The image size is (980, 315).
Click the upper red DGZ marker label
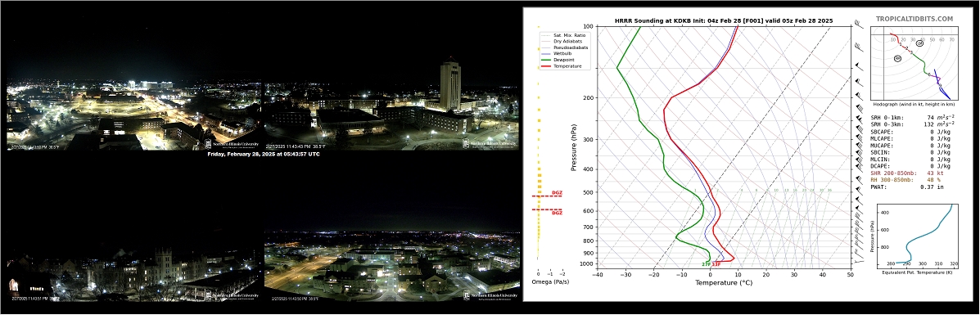557,192
